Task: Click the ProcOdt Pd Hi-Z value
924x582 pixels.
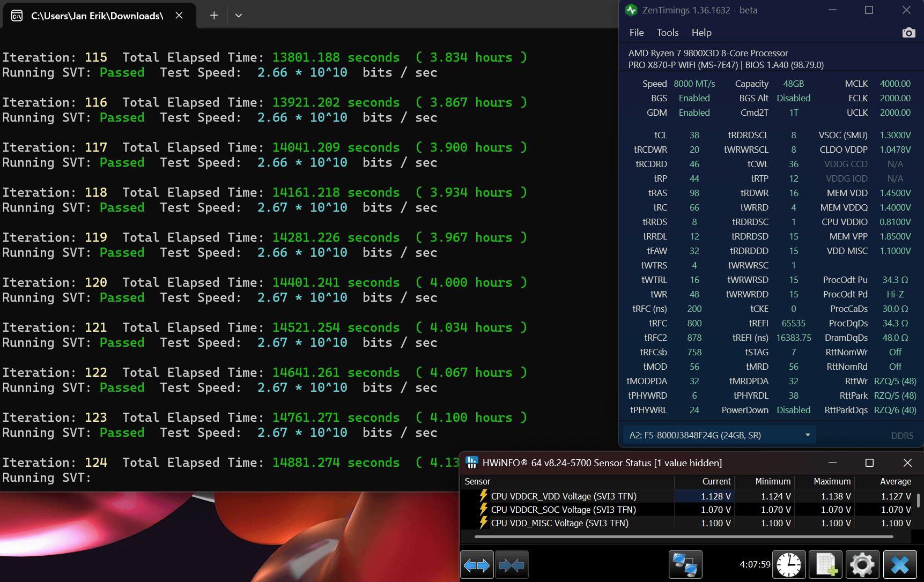Action: pyautogui.click(x=895, y=294)
